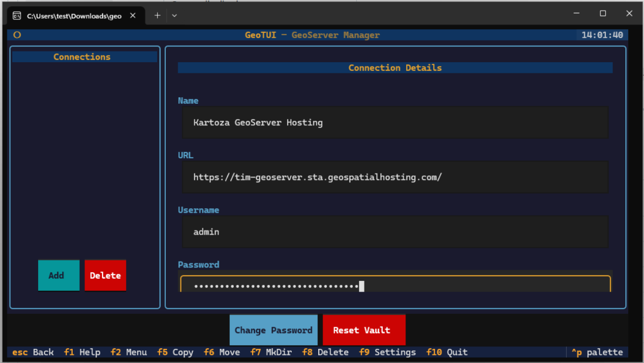Close the terminal window
This screenshot has width=644, height=363.
(x=629, y=13)
